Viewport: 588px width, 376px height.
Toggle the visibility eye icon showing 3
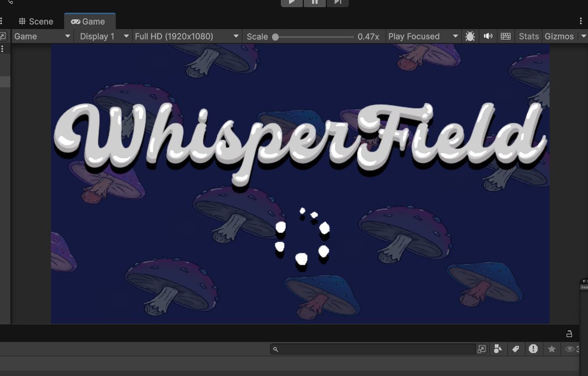click(570, 349)
